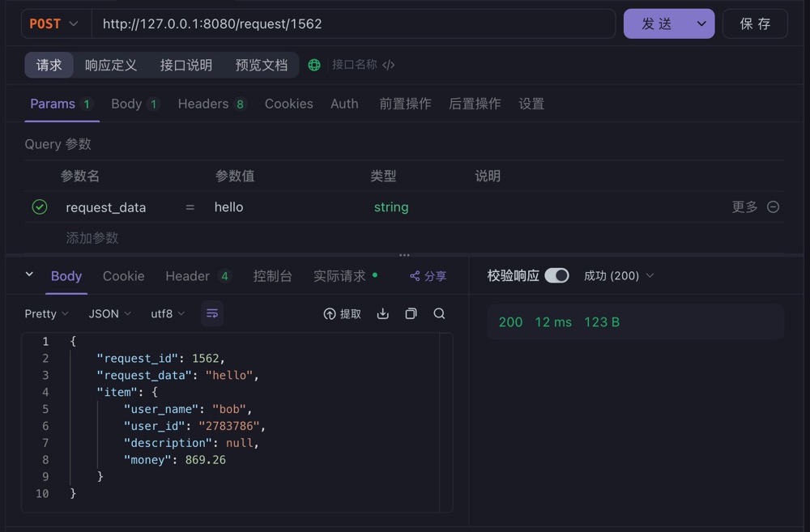Viewport: 810px width, 532px height.
Task: Switch to the Headers tab
Action: (x=204, y=104)
